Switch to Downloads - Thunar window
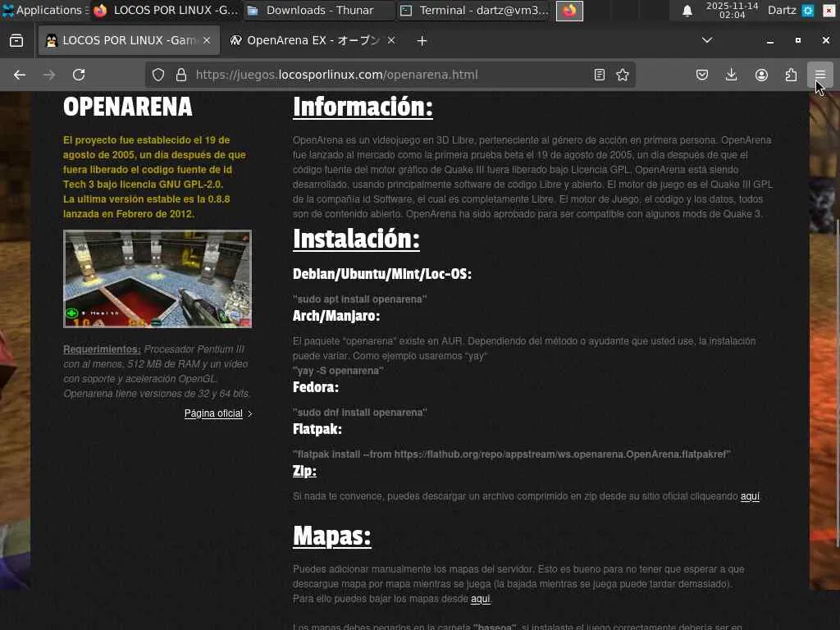 [x=319, y=10]
